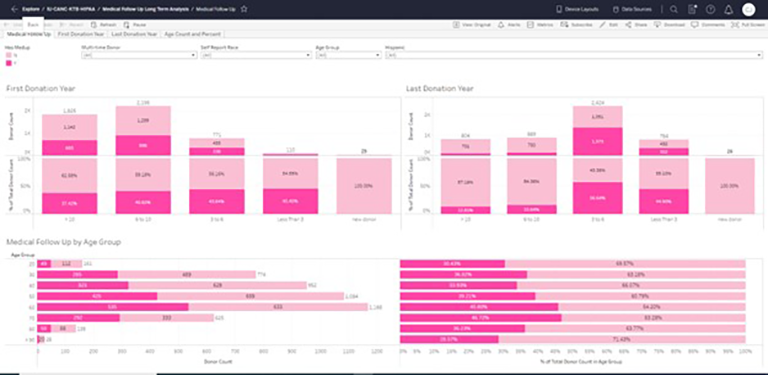The width and height of the screenshot is (768, 375).
Task: Click the back arrow next to Explore
Action: [x=14, y=9]
